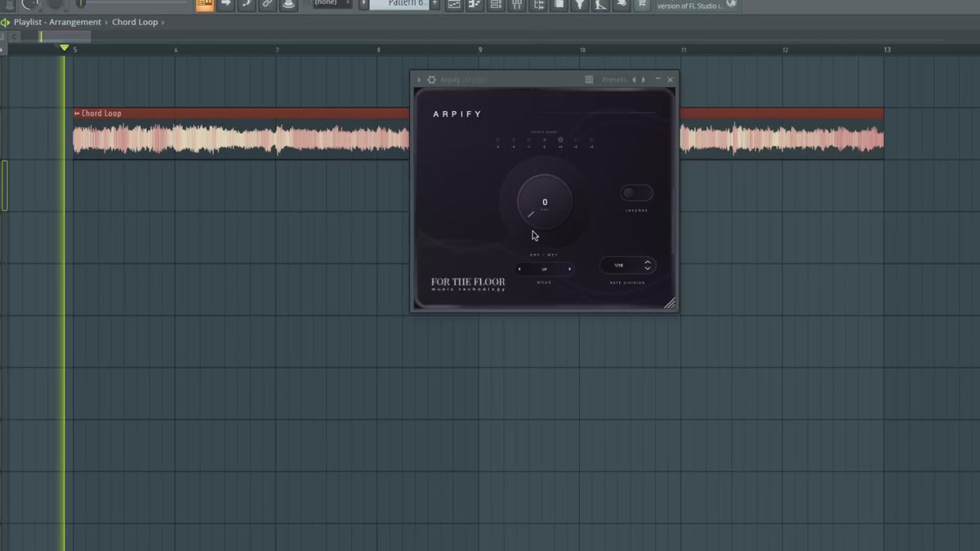The image size is (980, 551).
Task: Click the Arpify window resize grip
Action: [x=670, y=304]
